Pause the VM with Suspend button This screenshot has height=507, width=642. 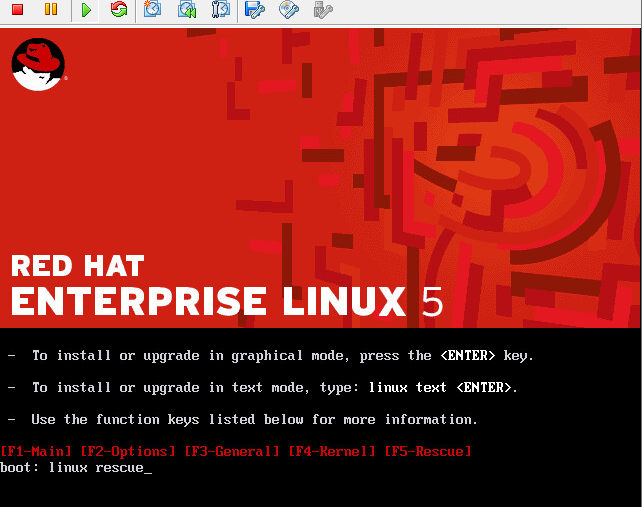(51, 9)
